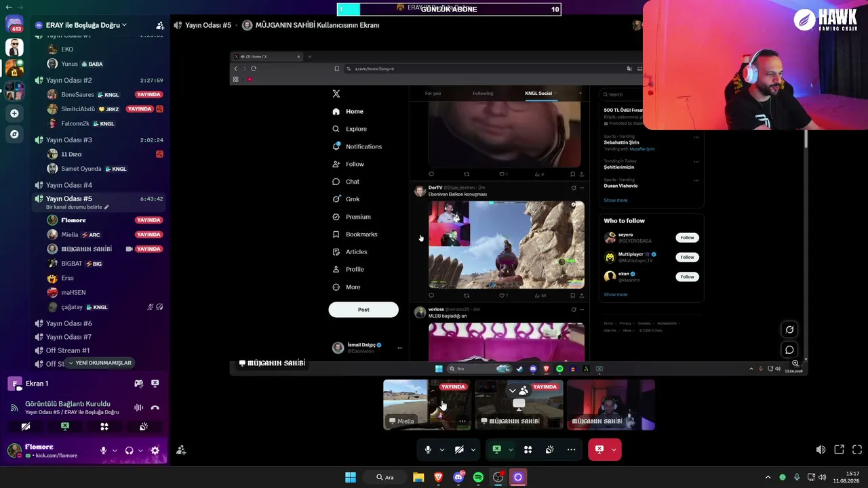Open Brave browser from taskbar
Viewport: 868px width, 488px height.
coord(438,477)
